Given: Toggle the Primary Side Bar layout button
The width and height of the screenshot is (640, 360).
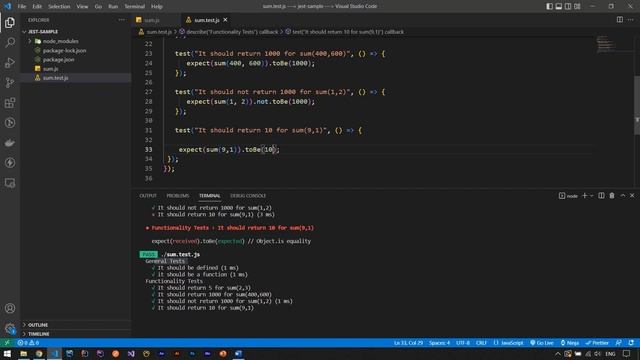Looking at the screenshot, I should pos(550,6).
